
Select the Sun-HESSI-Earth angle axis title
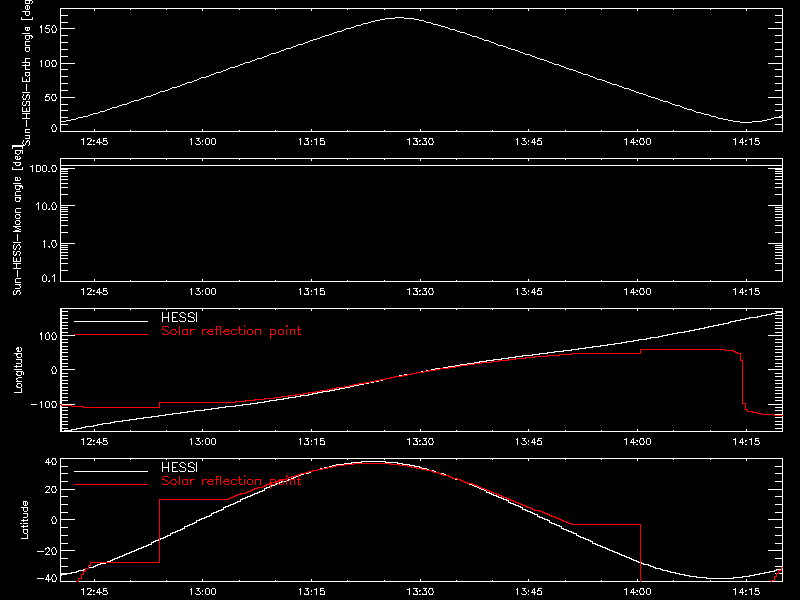pyautogui.click(x=27, y=73)
